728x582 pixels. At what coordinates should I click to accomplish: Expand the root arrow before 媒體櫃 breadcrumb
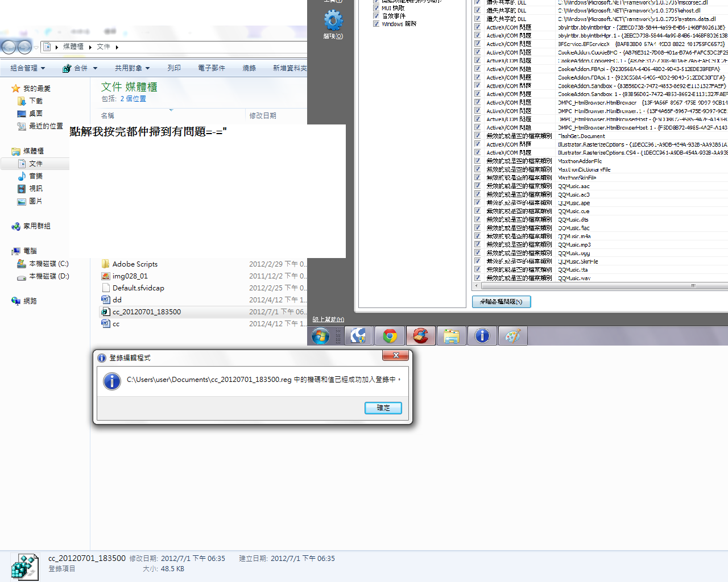click(57, 47)
